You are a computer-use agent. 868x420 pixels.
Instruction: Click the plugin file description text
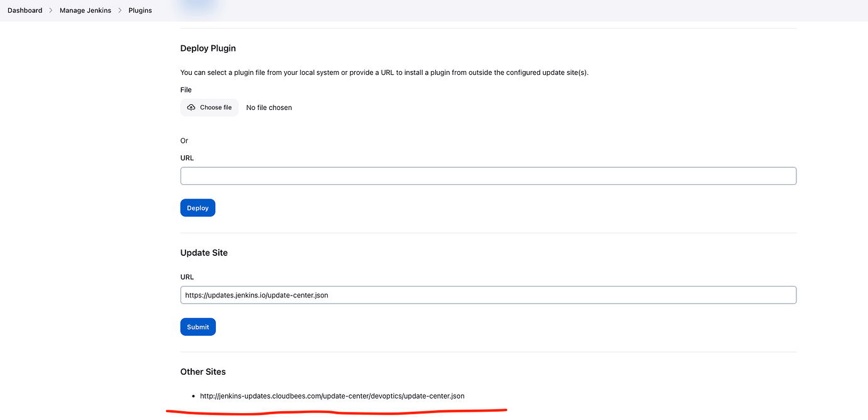pyautogui.click(x=384, y=72)
